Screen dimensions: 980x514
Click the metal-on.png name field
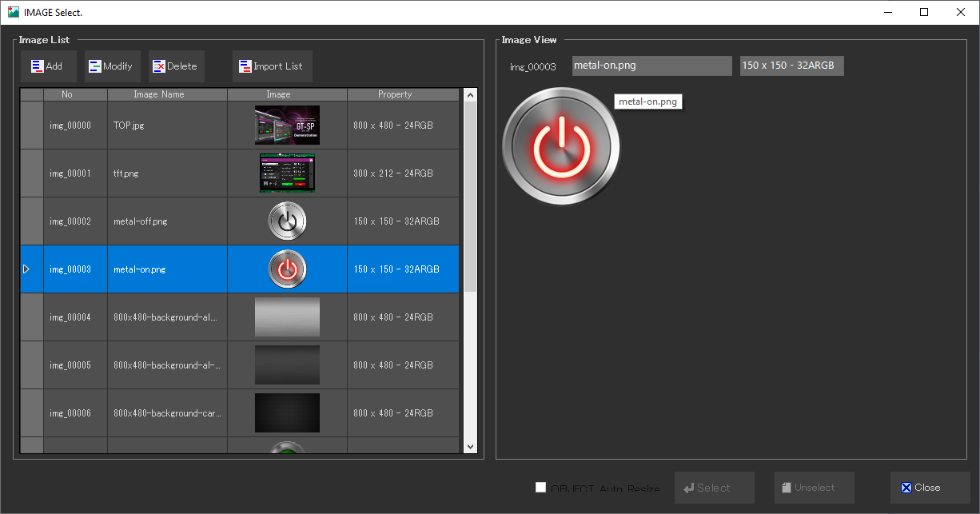[x=651, y=66]
